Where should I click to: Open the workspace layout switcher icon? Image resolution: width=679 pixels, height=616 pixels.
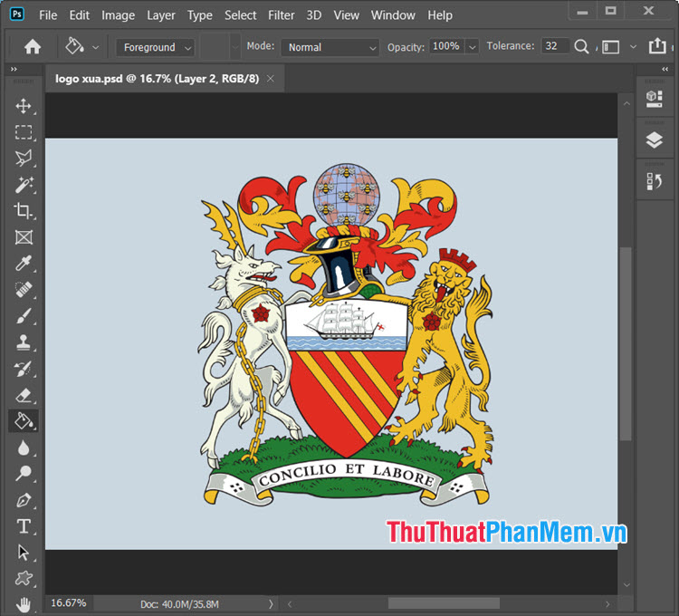pyautogui.click(x=610, y=47)
